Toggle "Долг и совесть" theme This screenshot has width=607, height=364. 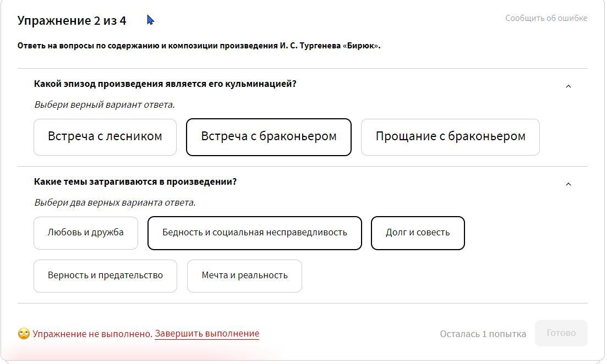417,233
